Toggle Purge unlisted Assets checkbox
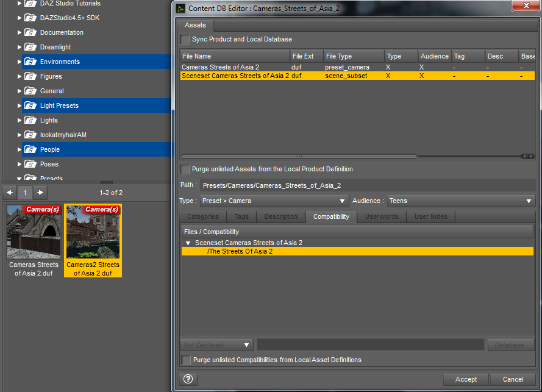Screen dimensions: 542x392 tap(185, 169)
